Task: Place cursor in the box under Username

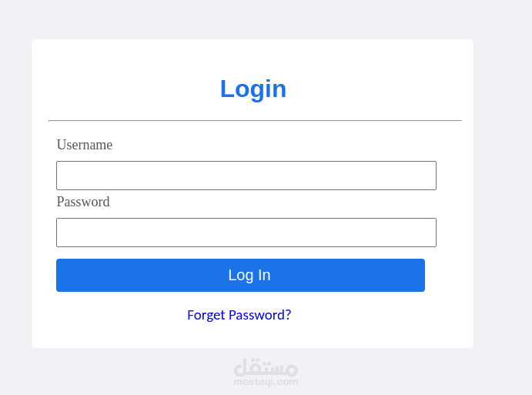Action: pos(246,176)
